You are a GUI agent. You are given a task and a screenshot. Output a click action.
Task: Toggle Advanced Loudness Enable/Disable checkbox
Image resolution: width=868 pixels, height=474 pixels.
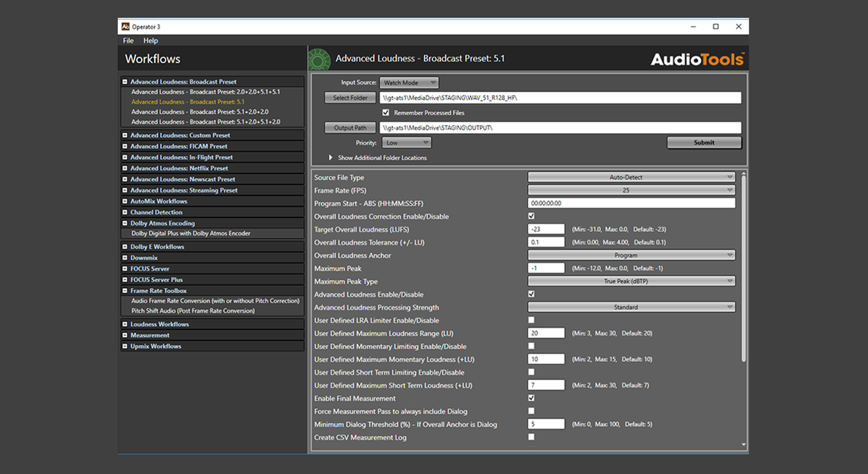click(532, 295)
